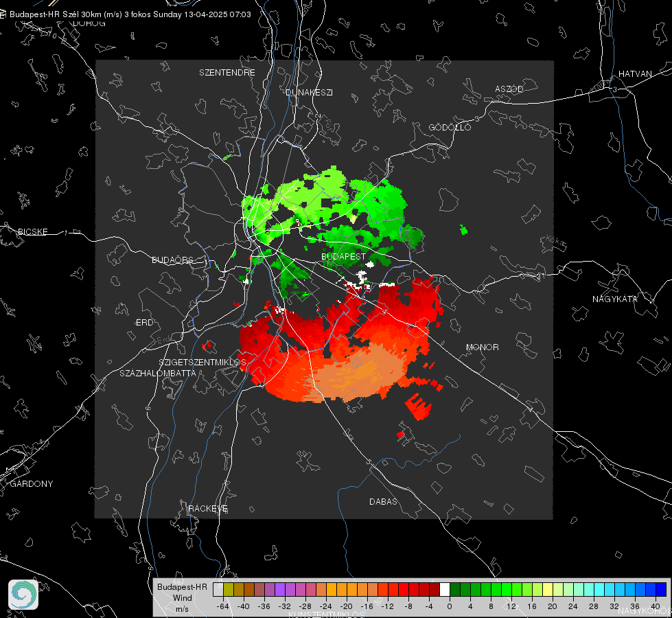
Task: Select the light gray swatch at legend's left end
Action: pyautogui.click(x=218, y=590)
